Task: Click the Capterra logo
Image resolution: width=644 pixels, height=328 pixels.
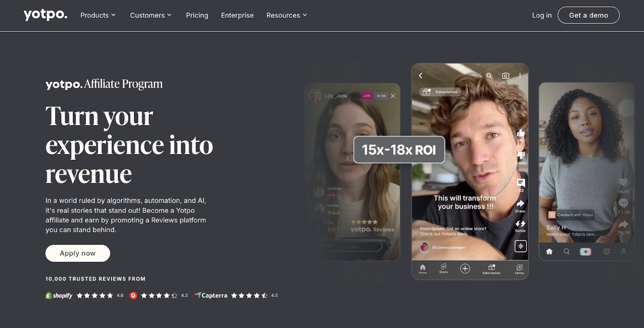Action: pyautogui.click(x=211, y=295)
